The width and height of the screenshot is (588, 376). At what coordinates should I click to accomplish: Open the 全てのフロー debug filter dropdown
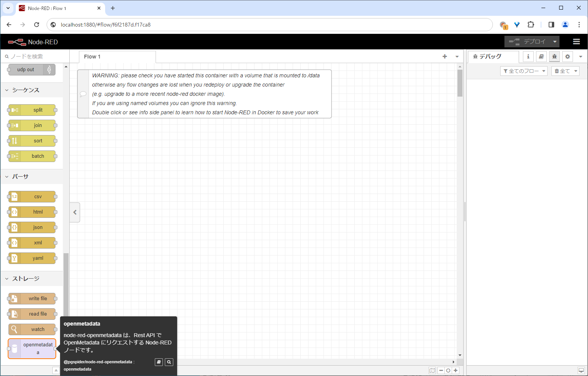524,71
